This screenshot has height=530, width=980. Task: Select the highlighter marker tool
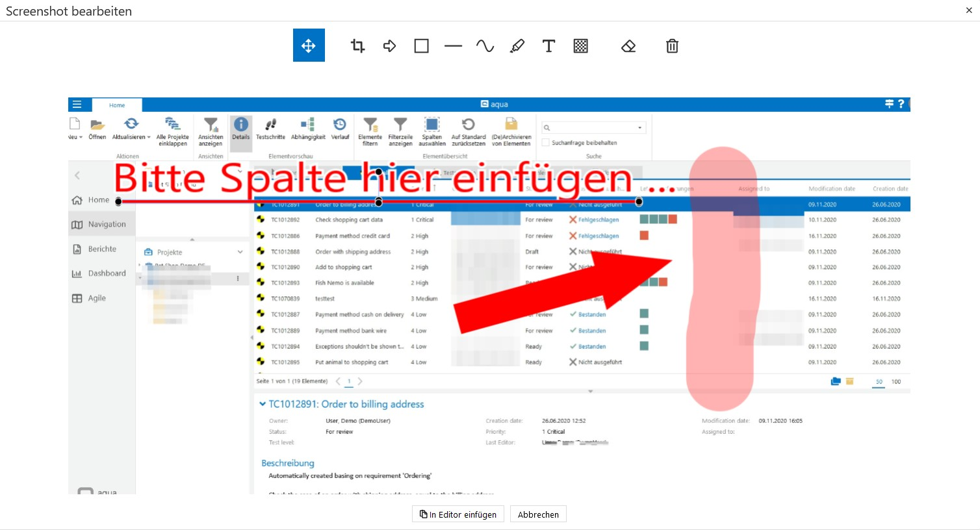click(x=517, y=45)
